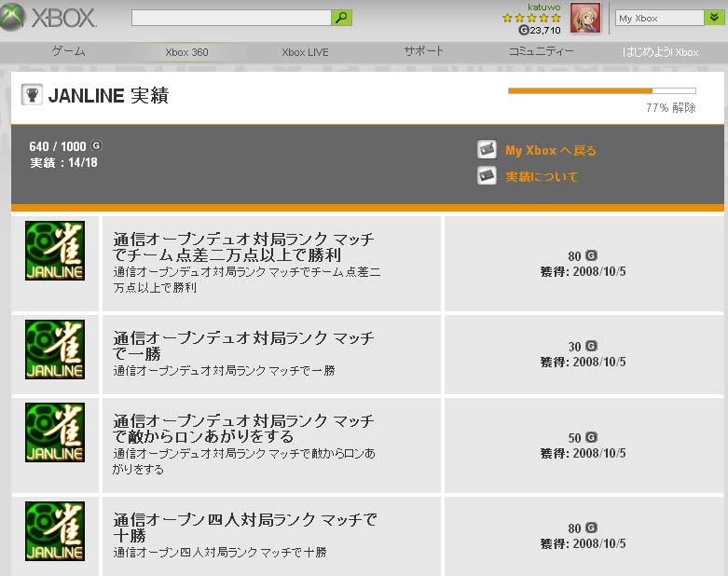Open the katuwo profile name link
Image resolution: width=728 pixels, height=576 pixels.
tap(543, 7)
